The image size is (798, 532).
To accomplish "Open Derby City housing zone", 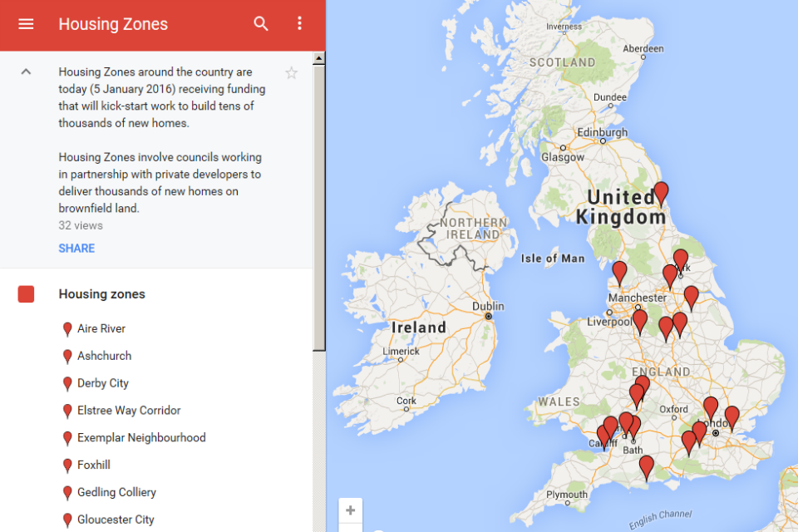I will 103,383.
